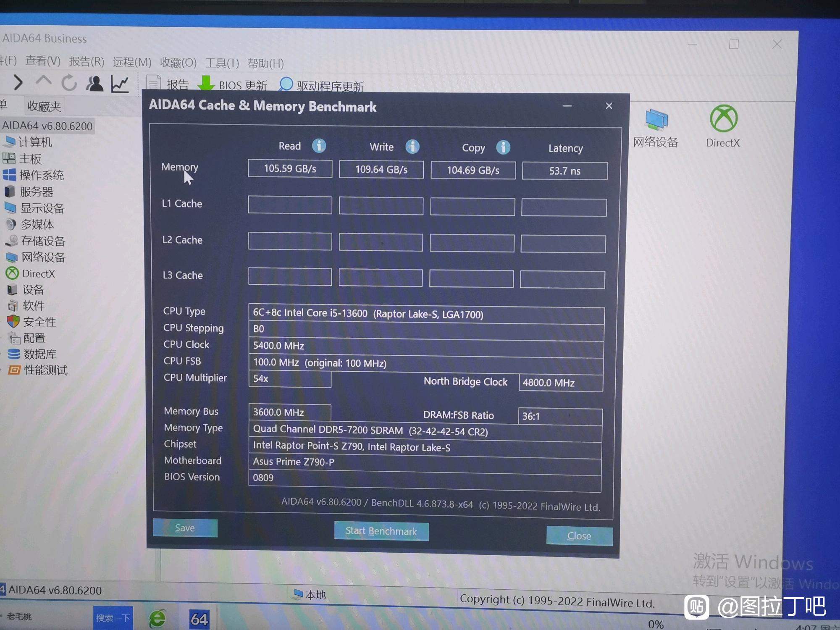Select AIDA64 v6.80.6200 tree root node
840x630 pixels.
tap(47, 126)
